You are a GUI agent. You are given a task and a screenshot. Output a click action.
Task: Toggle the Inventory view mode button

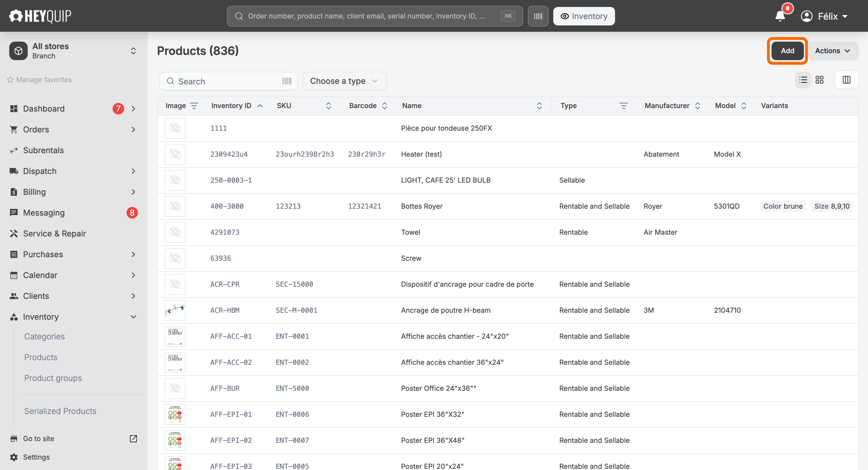point(584,16)
